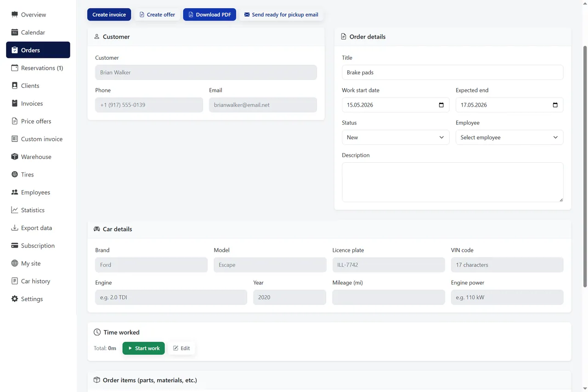Open the Overview page
This screenshot has width=588, height=392.
coord(38,15)
